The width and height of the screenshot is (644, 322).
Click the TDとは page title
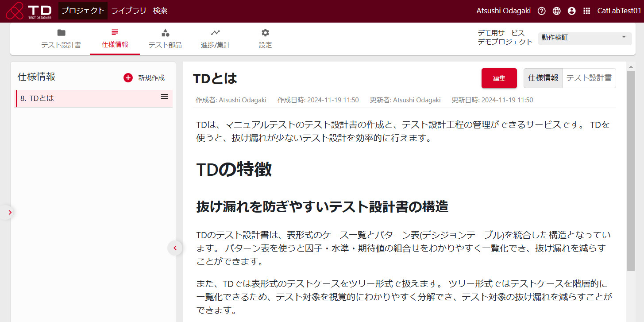pyautogui.click(x=215, y=78)
